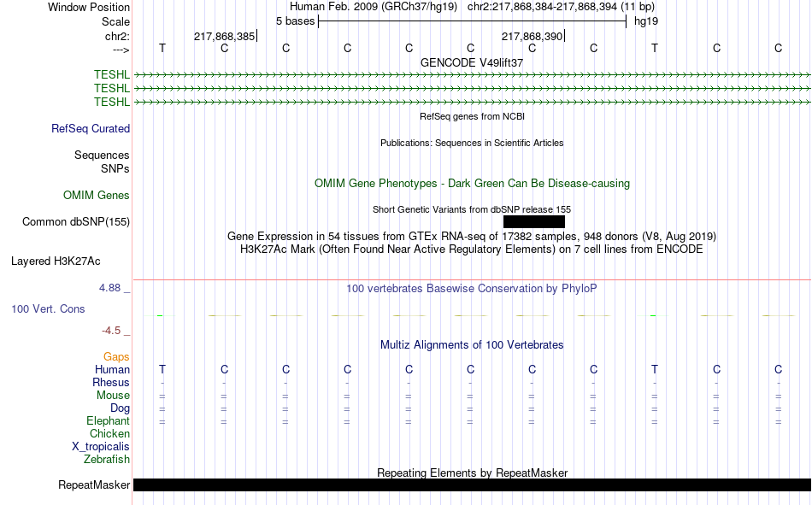Viewport: 812px width, 505px height.
Task: Click the Sequences subtrack label
Action: coord(102,155)
